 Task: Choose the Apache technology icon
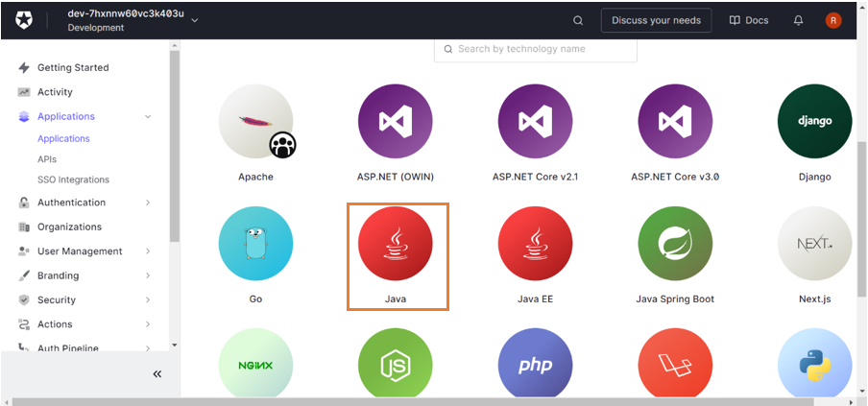point(255,122)
